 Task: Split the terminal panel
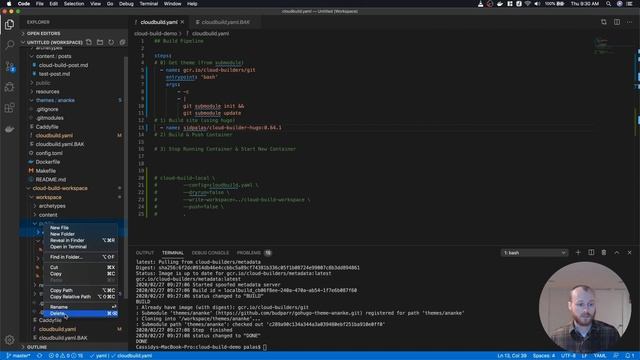coord(591,253)
